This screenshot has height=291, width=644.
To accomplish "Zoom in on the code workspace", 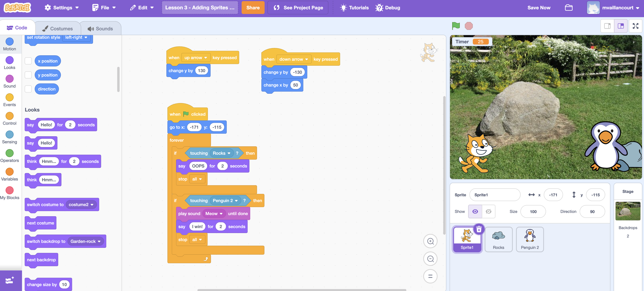I will click(430, 241).
